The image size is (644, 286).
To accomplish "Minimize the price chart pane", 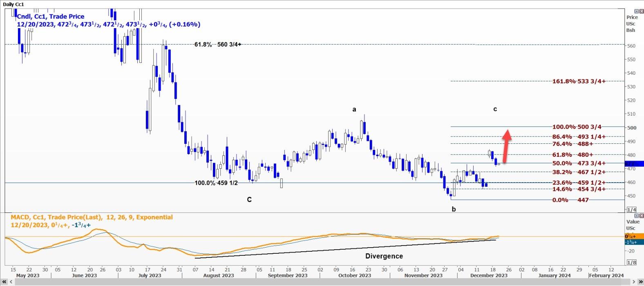I will pyautogui.click(x=636, y=11).
